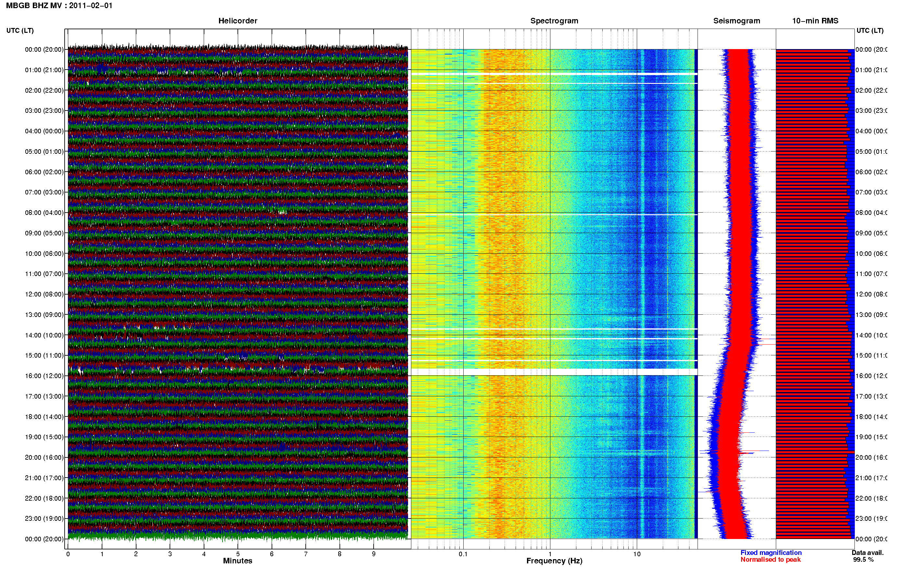Click tick 1 on the Minutes axis

[x=102, y=554]
